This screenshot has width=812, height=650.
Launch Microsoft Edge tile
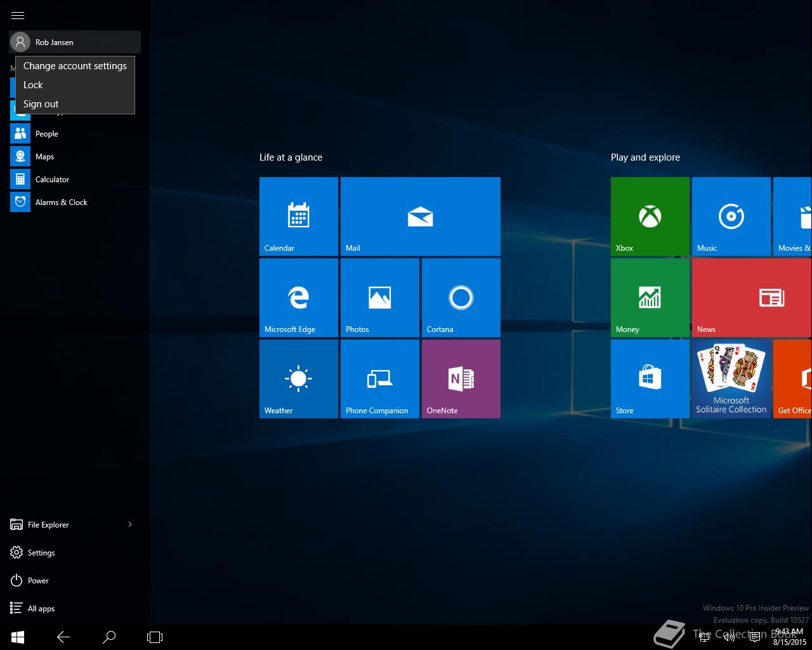[298, 298]
